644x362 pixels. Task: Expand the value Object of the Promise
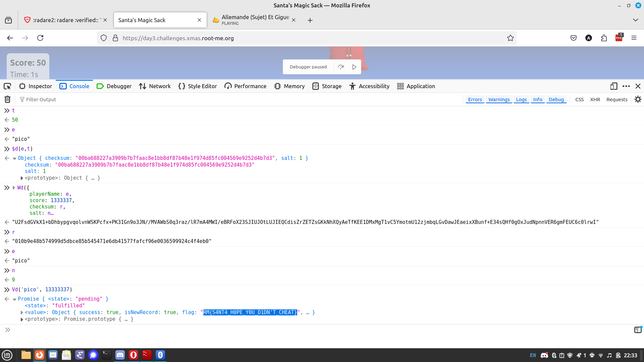(x=22, y=313)
